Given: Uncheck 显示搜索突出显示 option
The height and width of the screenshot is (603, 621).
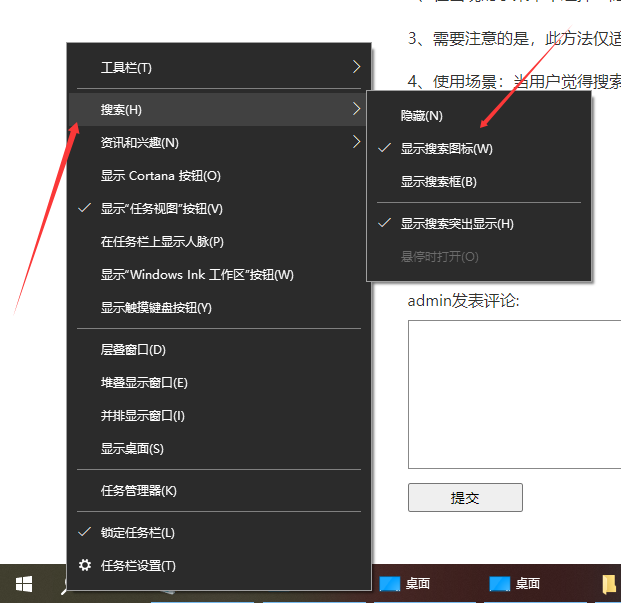Looking at the screenshot, I should [456, 224].
